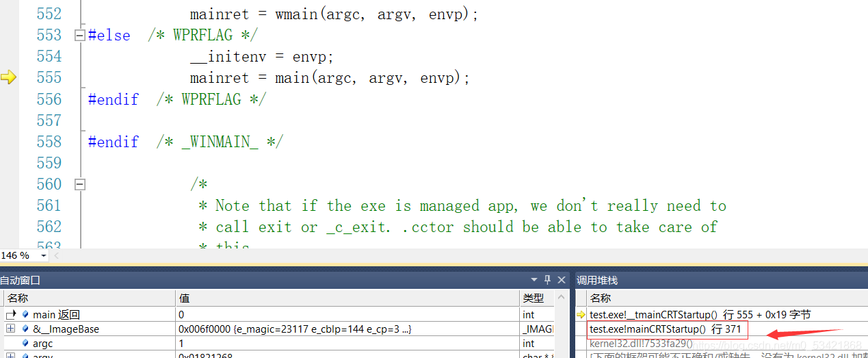This screenshot has height=358, width=868.
Task: Collapse the #else block at line 553
Action: (81, 35)
